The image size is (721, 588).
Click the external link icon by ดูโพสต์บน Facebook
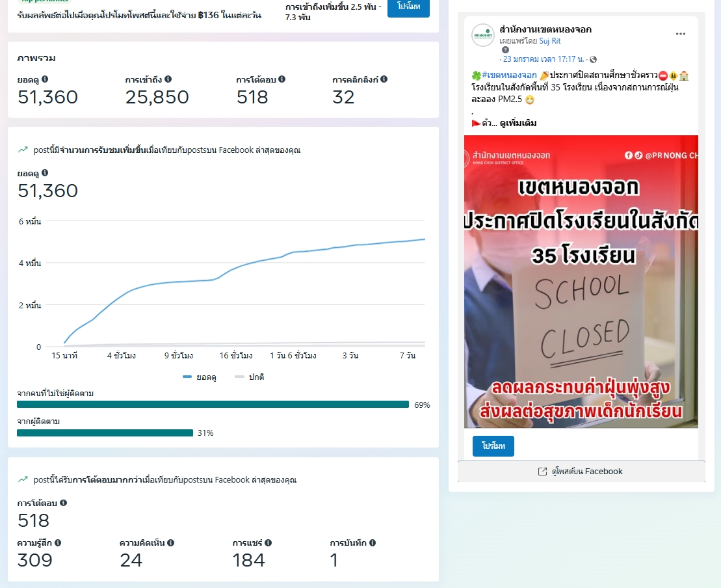point(543,472)
